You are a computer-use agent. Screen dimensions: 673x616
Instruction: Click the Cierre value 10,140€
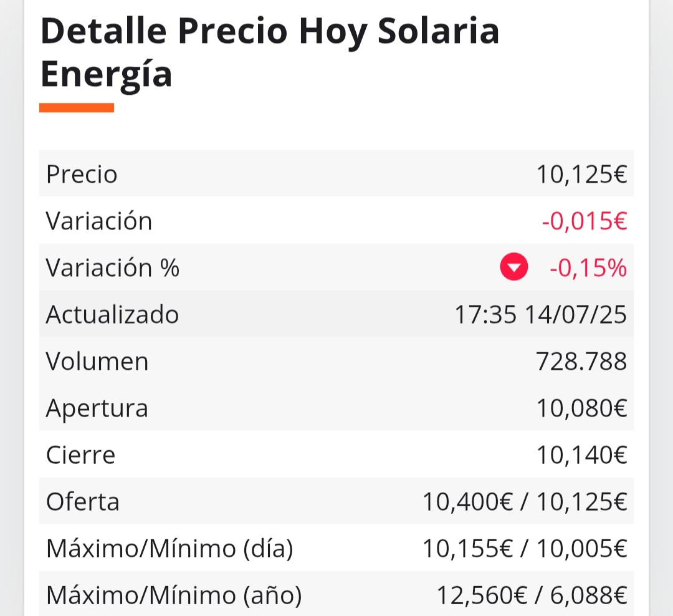[581, 455]
